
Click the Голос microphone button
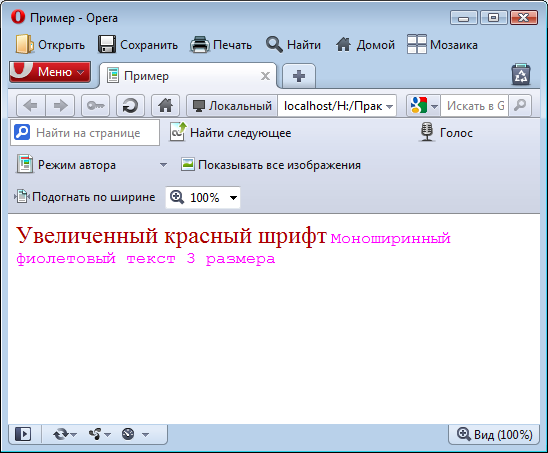tap(446, 133)
